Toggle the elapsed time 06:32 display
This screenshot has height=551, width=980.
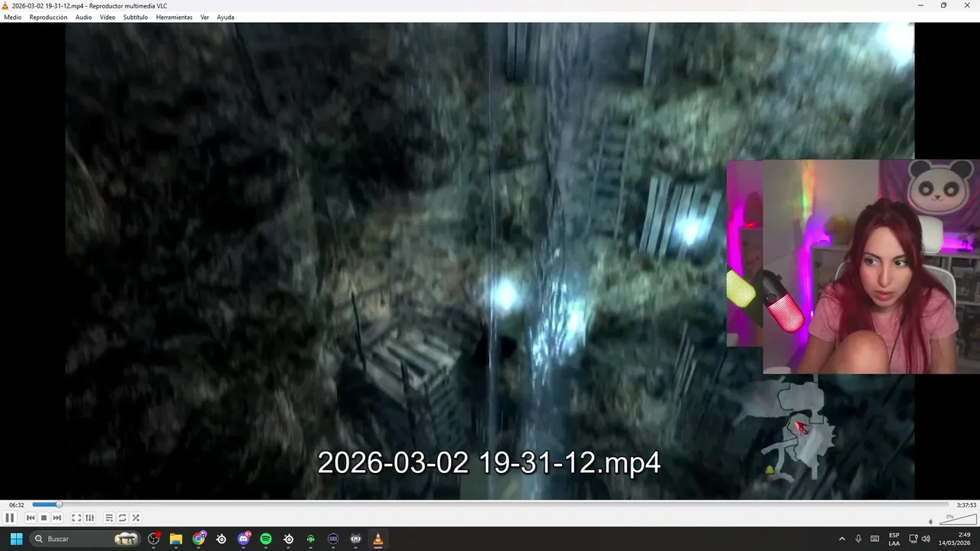pos(16,505)
